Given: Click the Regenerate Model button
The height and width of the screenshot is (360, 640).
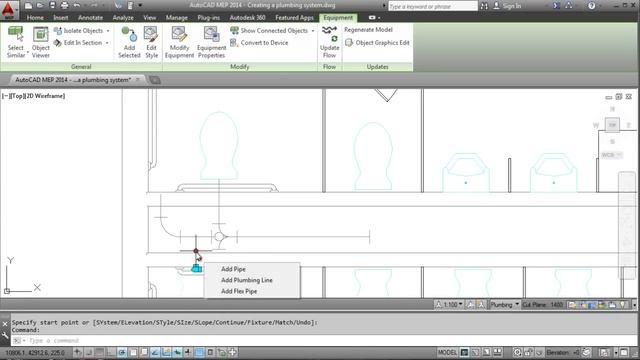Looking at the screenshot, I should tap(368, 30).
